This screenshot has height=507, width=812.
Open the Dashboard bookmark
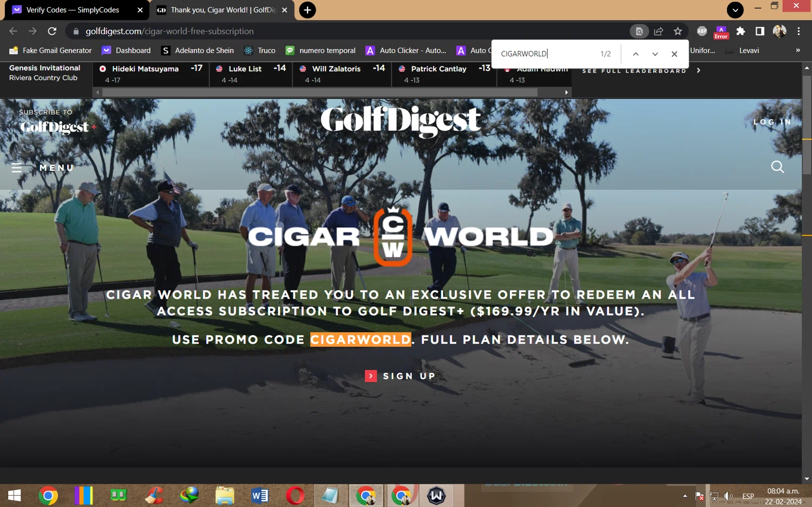point(127,50)
